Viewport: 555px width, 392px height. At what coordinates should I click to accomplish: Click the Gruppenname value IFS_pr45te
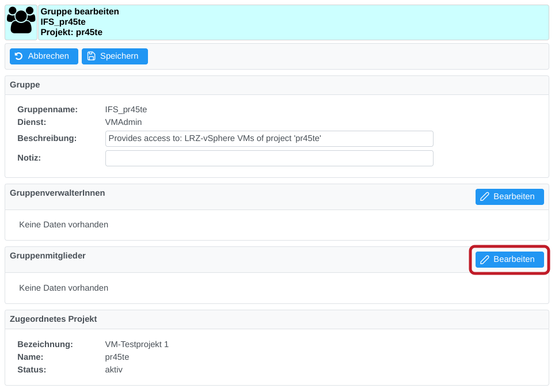(x=126, y=109)
